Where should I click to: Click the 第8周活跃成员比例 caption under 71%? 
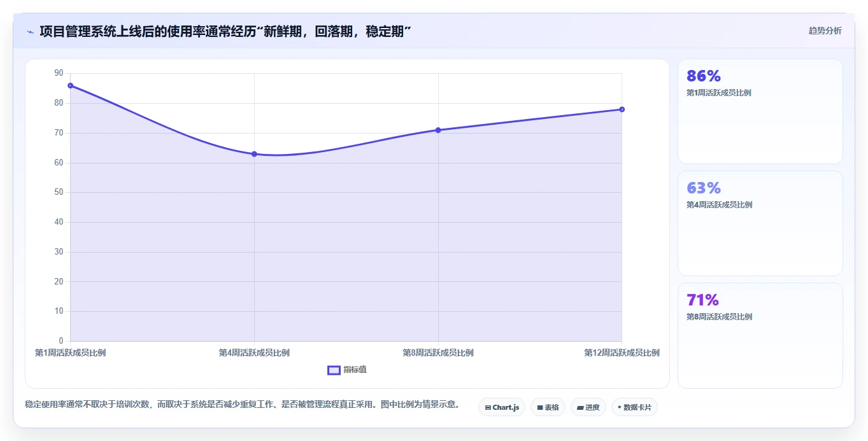[719, 317]
